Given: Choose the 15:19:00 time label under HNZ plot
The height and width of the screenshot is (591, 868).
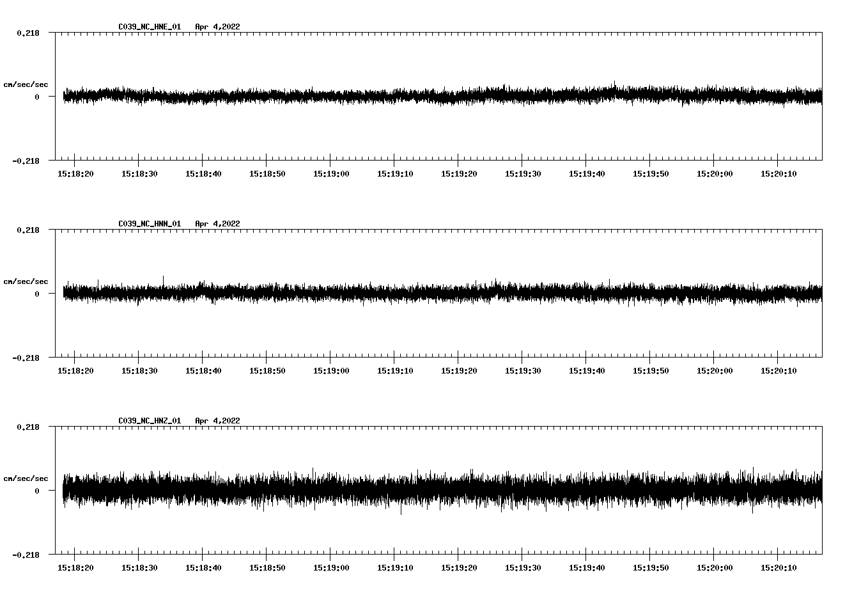Looking at the screenshot, I should point(331,568).
